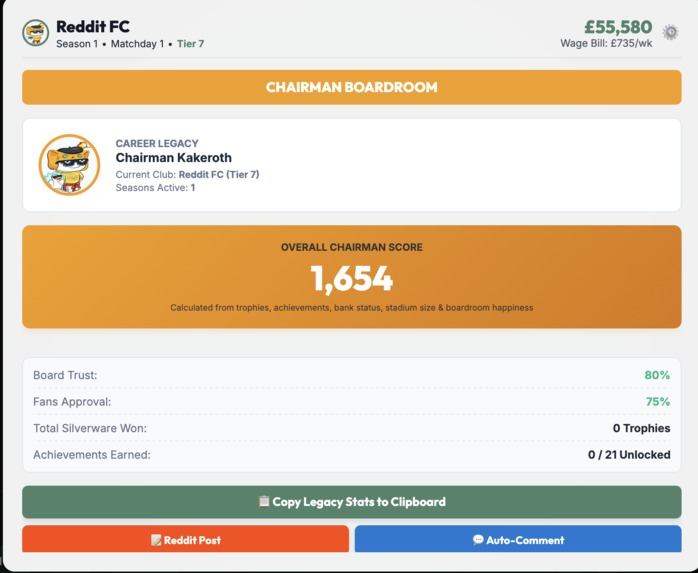Click the Matchday 1 label in the header
This screenshot has height=573, width=698.
pos(138,44)
